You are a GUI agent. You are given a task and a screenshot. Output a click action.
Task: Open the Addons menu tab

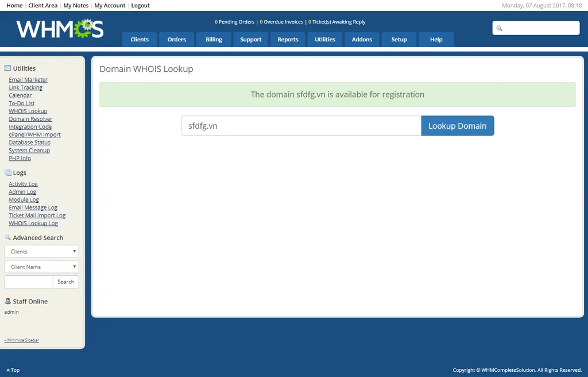362,40
